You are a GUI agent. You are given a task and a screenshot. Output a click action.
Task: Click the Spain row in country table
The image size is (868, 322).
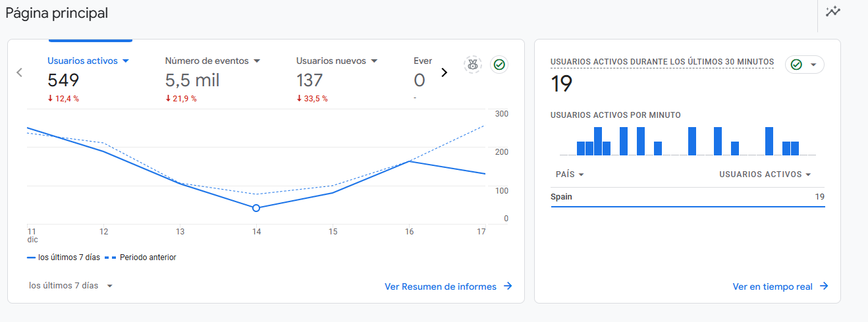(688, 197)
